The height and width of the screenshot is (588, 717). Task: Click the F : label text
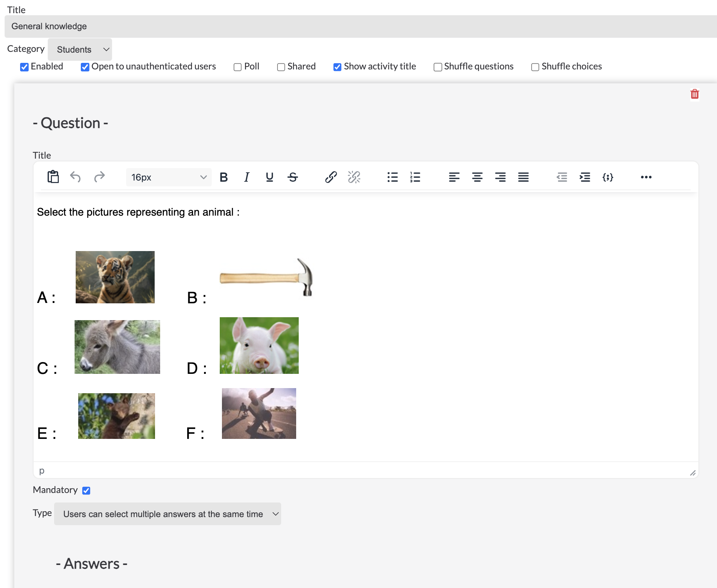pyautogui.click(x=195, y=433)
